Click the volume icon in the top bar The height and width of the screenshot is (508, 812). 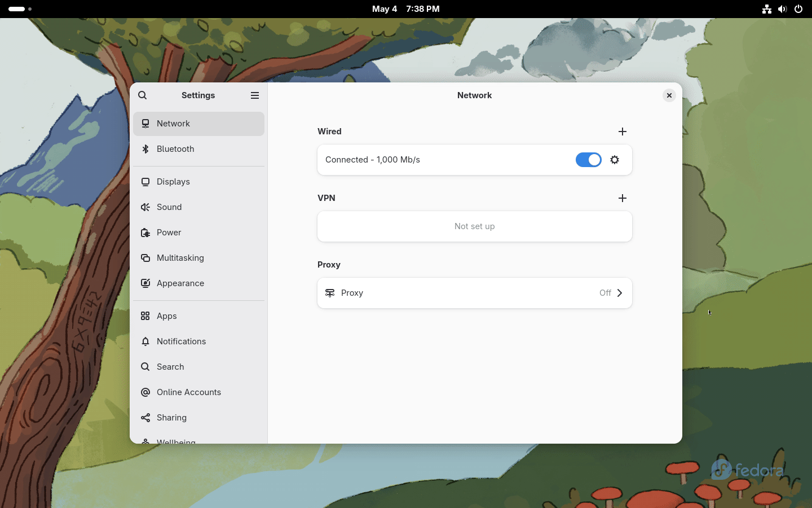click(x=783, y=9)
